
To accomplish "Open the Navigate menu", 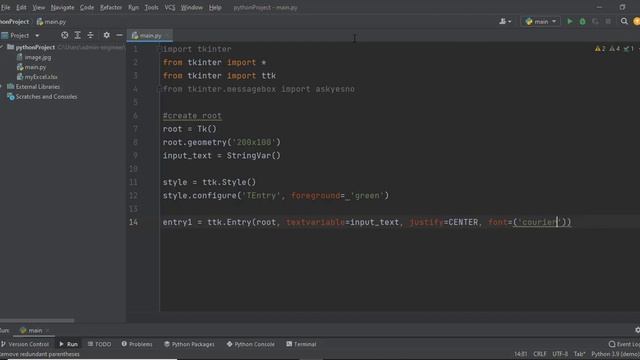I will (x=62, y=7).
